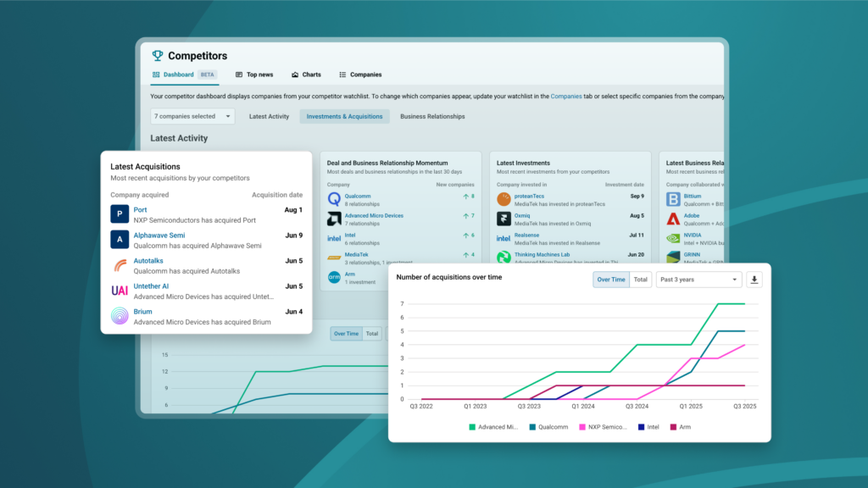Open the Past 3 years dropdown
Screen dimensions: 868x488
(698, 280)
